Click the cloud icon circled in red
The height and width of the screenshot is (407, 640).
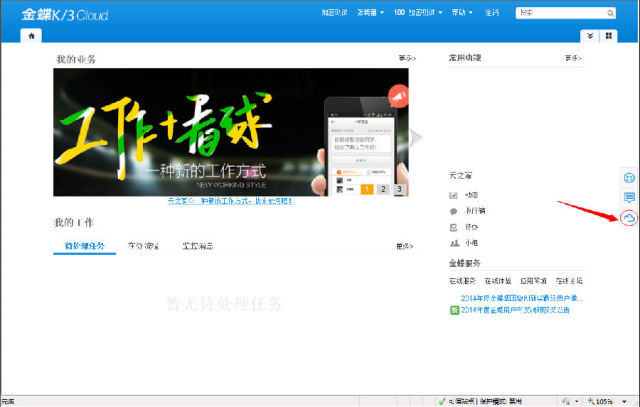[629, 218]
